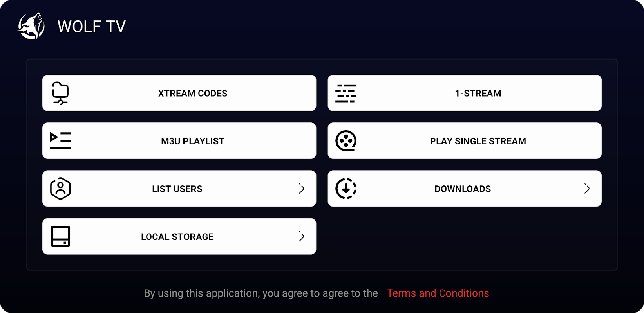Viewport: 644px width, 313px height.
Task: Expand List Users with its chevron arrow
Action: click(x=302, y=189)
